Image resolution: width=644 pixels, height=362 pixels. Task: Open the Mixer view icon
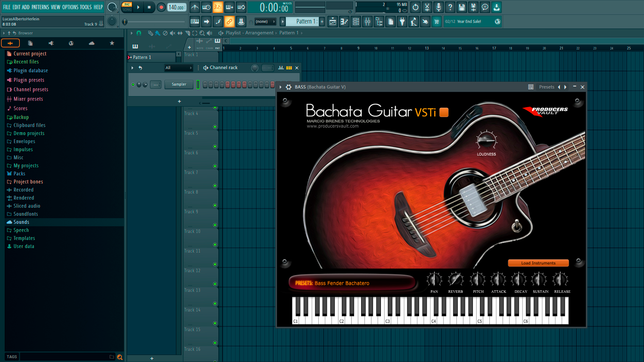[x=367, y=21]
